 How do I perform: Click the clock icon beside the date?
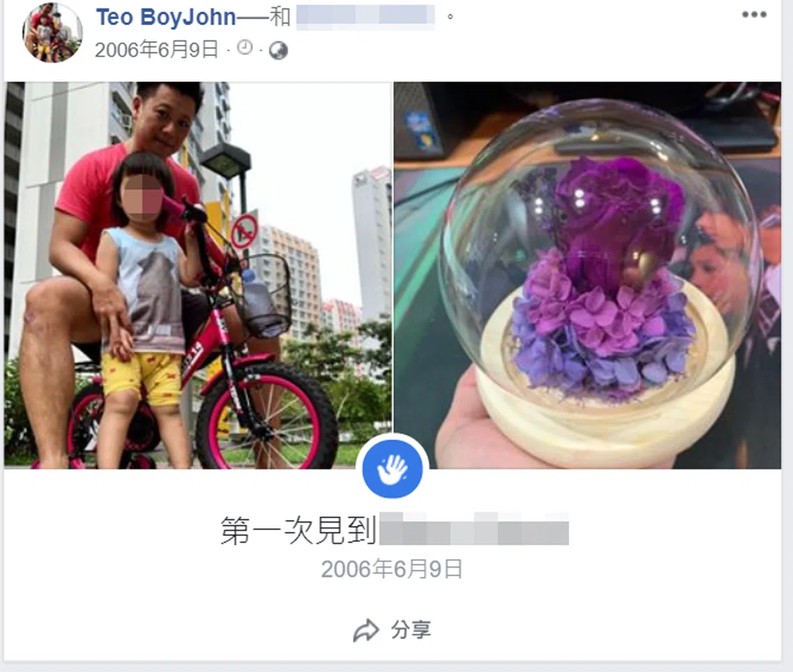(245, 47)
